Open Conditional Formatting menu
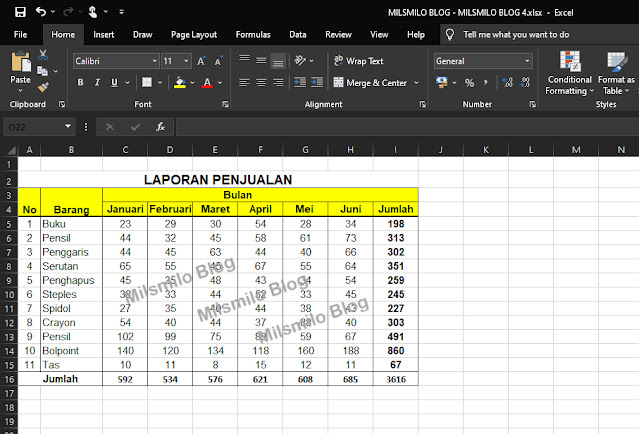 click(569, 73)
